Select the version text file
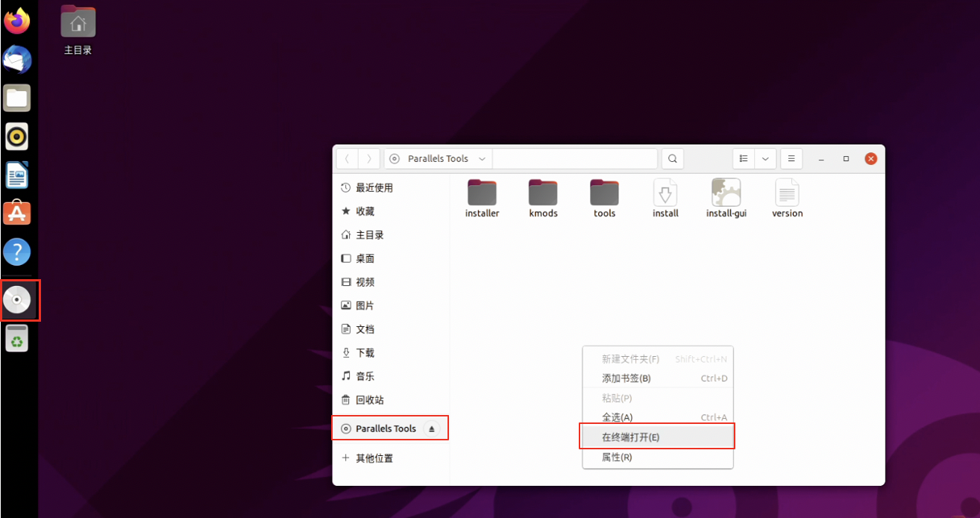Image resolution: width=980 pixels, height=518 pixels. coord(787,199)
